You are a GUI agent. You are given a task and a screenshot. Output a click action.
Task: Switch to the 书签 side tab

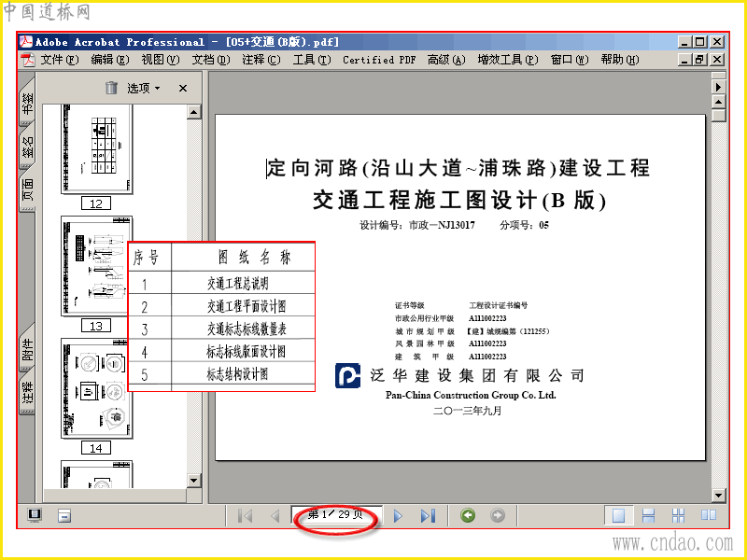pyautogui.click(x=28, y=103)
